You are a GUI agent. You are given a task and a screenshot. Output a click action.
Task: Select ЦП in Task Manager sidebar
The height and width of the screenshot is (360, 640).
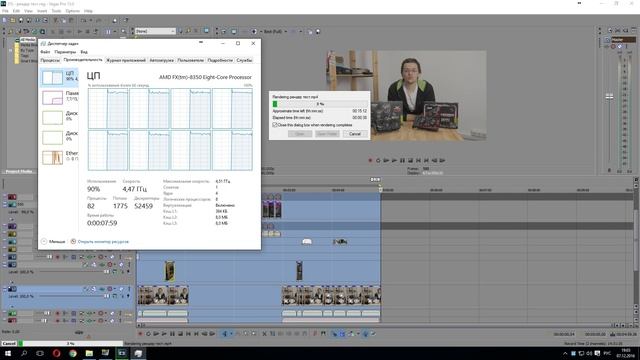tap(60, 77)
